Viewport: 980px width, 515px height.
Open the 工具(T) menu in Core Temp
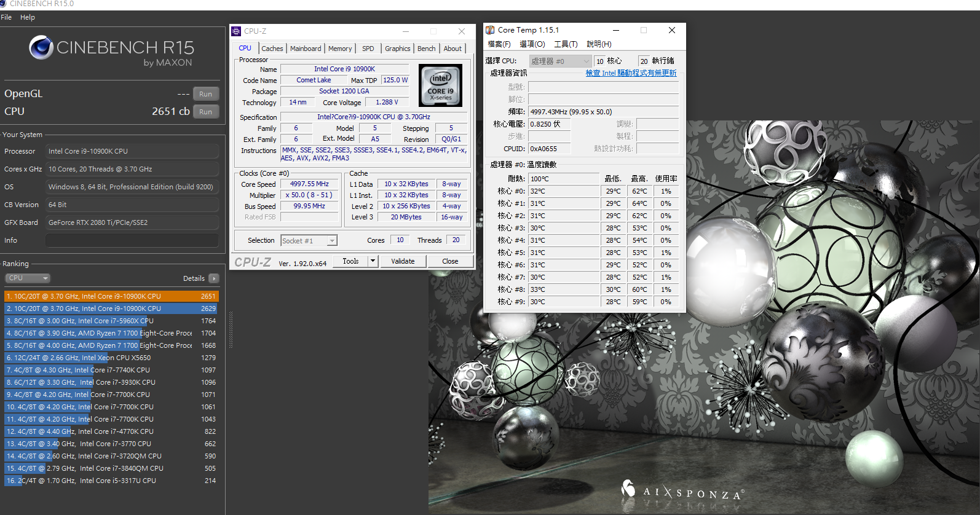(566, 44)
